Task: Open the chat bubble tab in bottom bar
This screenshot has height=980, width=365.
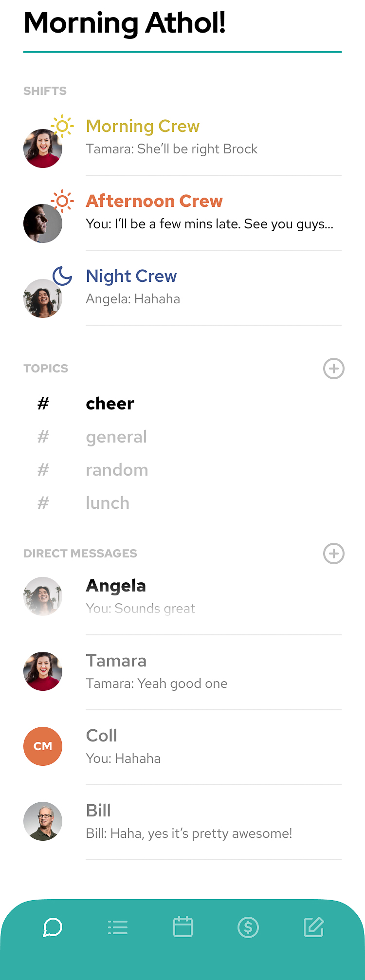Action: tap(53, 927)
